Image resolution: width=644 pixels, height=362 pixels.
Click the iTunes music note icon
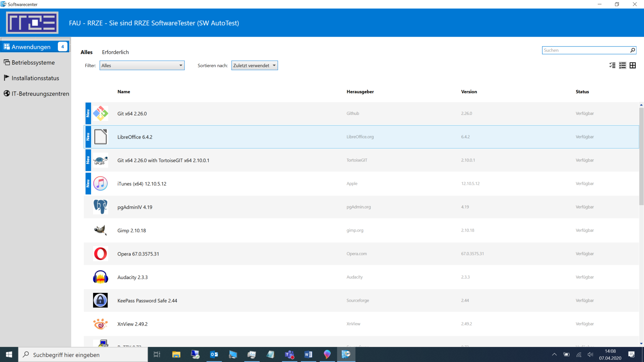[x=100, y=184]
